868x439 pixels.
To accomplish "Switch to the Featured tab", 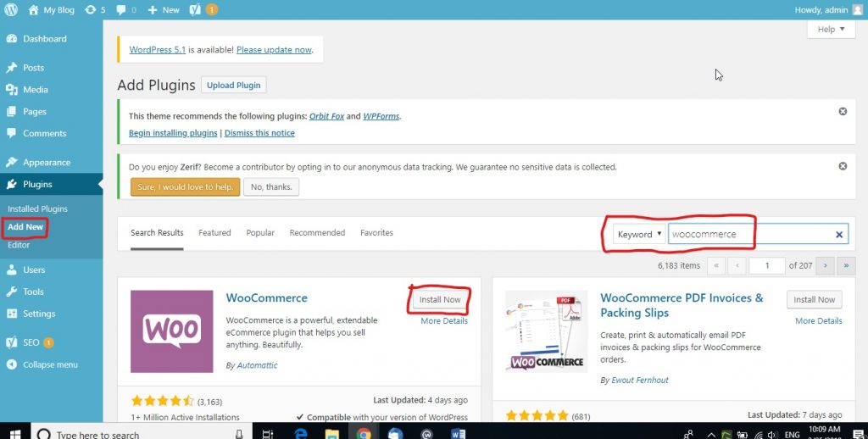I will [214, 233].
